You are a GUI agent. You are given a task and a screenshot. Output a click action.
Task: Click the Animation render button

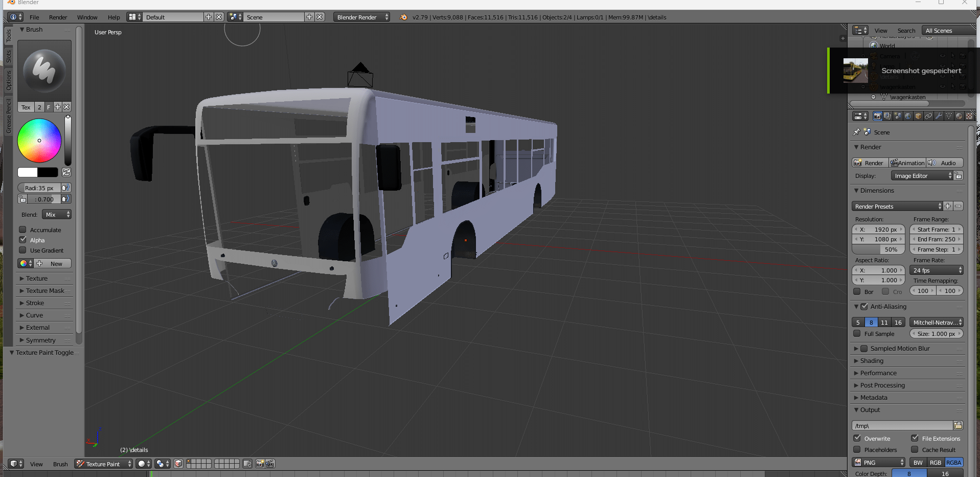907,163
